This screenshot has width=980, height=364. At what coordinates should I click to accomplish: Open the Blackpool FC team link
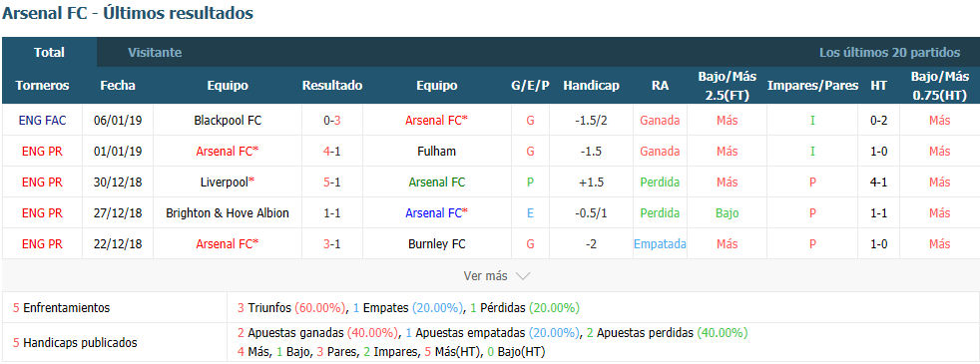coord(228,120)
